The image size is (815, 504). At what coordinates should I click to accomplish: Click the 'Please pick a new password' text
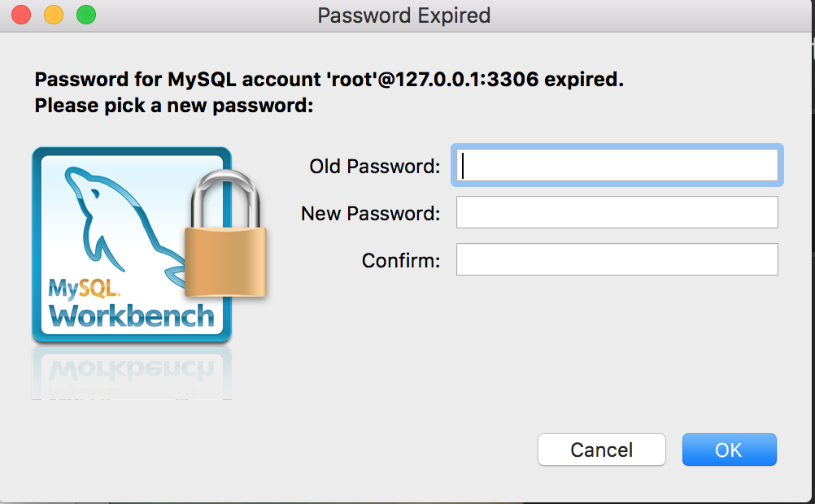coord(174,106)
